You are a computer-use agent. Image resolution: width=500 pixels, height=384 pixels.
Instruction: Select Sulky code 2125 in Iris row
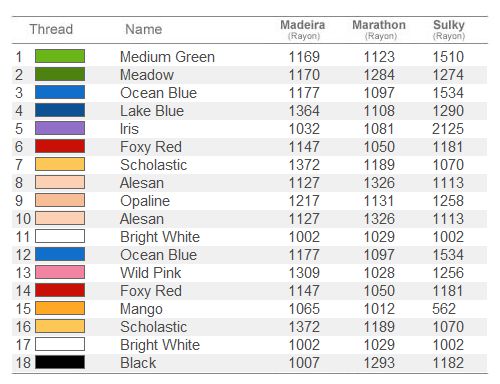point(448,129)
